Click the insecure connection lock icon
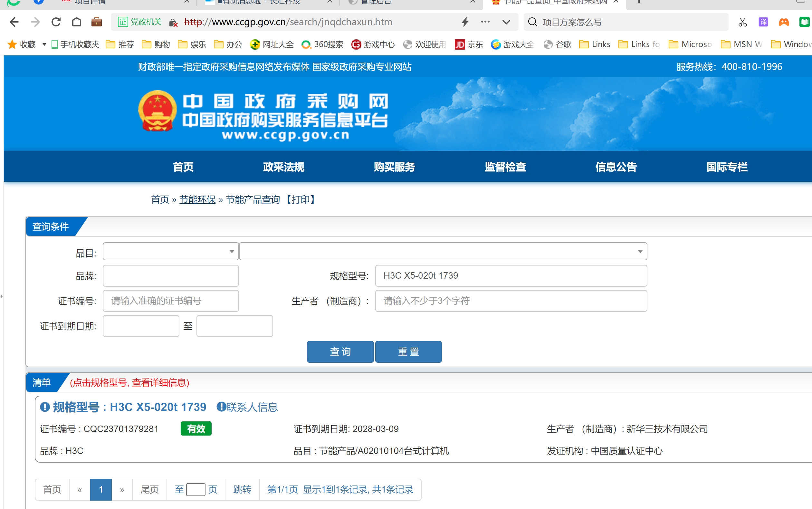This screenshot has width=812, height=509. 173,23
